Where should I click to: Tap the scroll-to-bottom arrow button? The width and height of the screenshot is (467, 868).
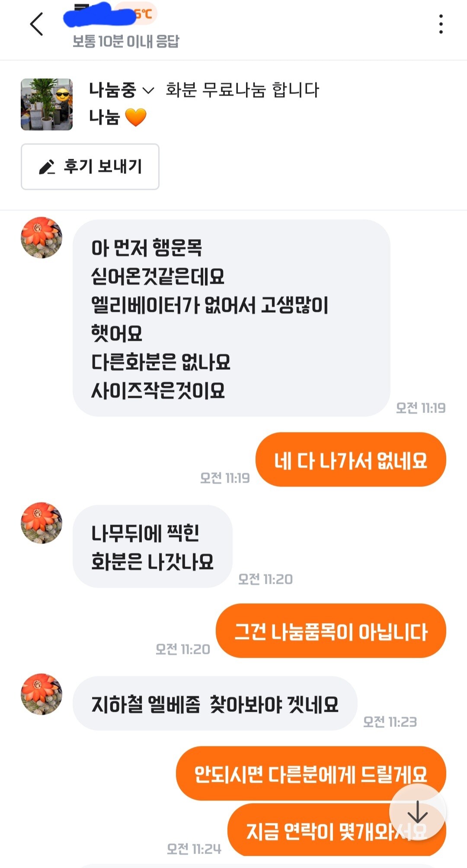click(417, 812)
